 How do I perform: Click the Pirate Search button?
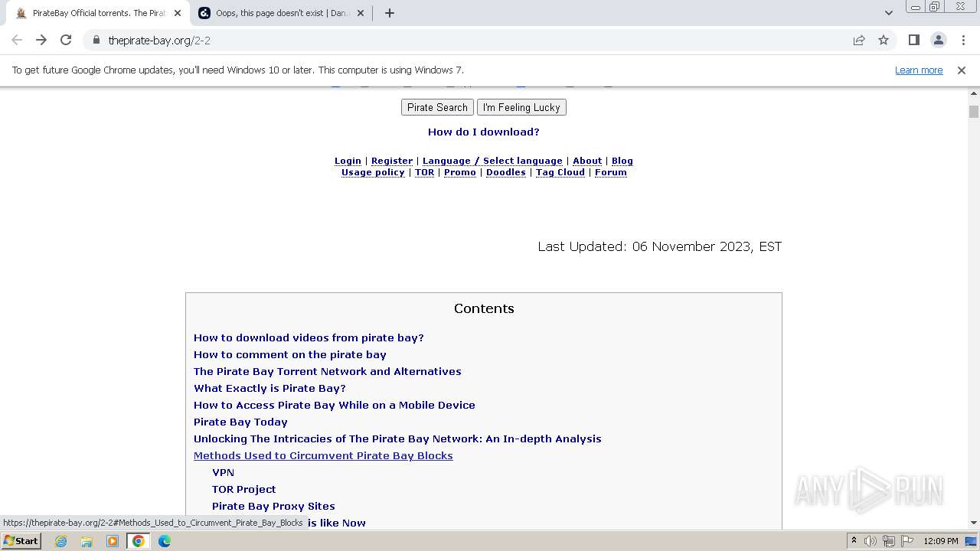click(437, 107)
